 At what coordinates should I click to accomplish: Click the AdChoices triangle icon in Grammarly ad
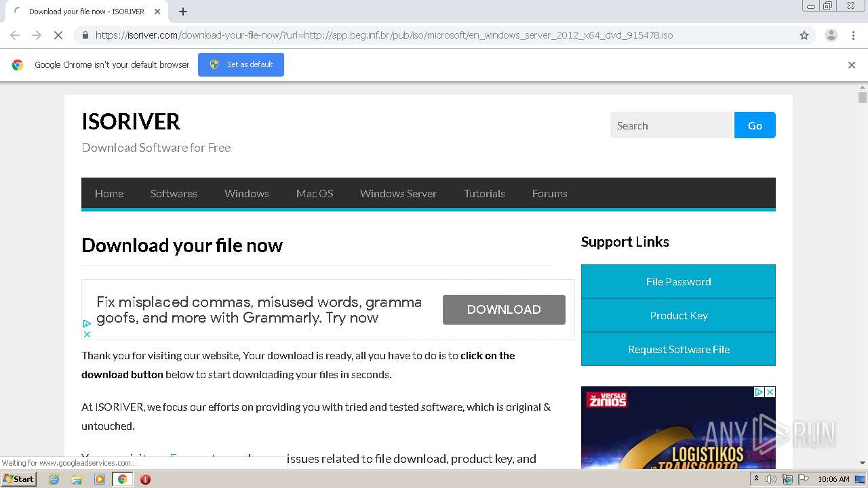click(87, 324)
